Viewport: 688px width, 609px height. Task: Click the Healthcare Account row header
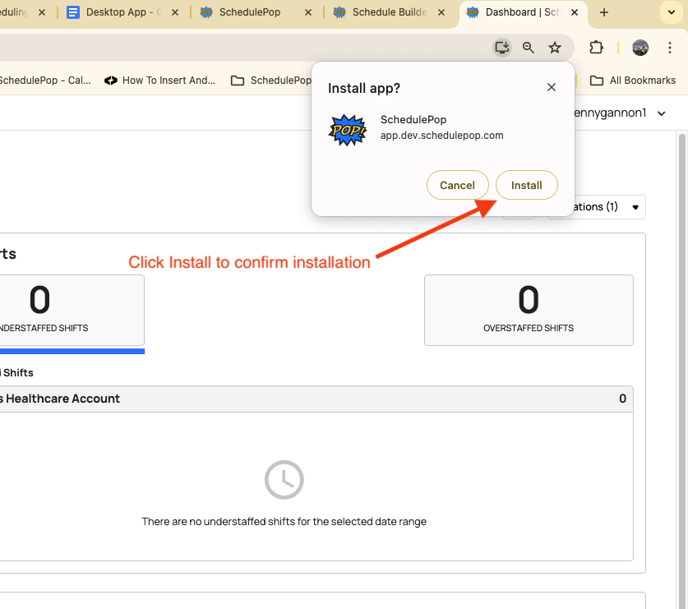click(316, 398)
